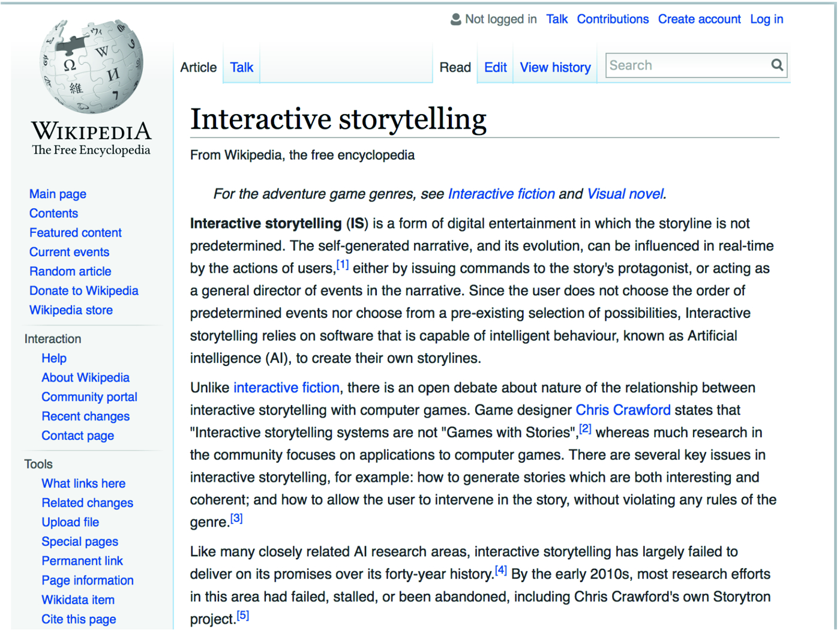This screenshot has height=630, width=840.
Task: Load a Random article
Action: (70, 271)
